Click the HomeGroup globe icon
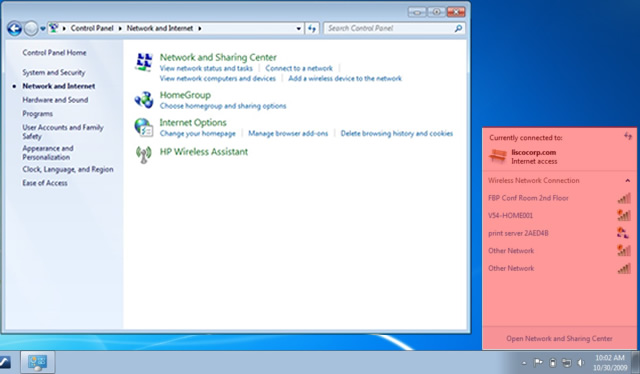The height and width of the screenshot is (374, 640). pyautogui.click(x=144, y=100)
